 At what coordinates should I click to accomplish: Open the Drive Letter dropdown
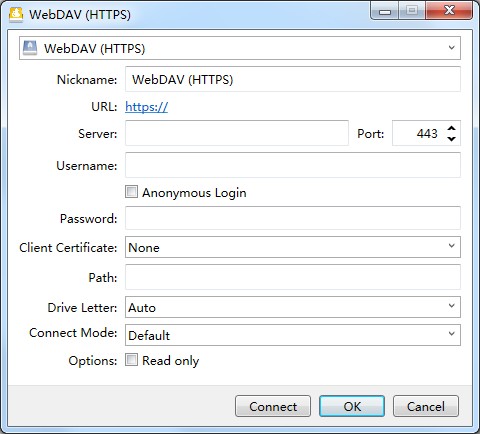click(293, 307)
